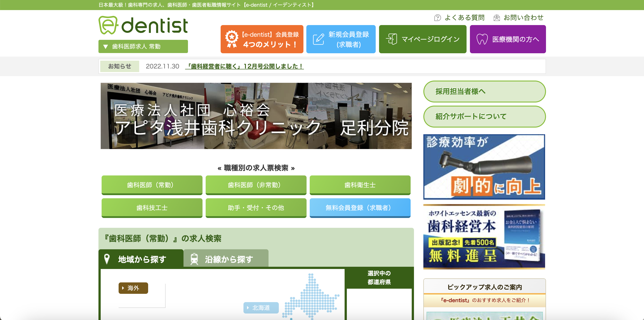Click the map pin icon beside 地域から探す
644x320 pixels.
[x=107, y=259]
